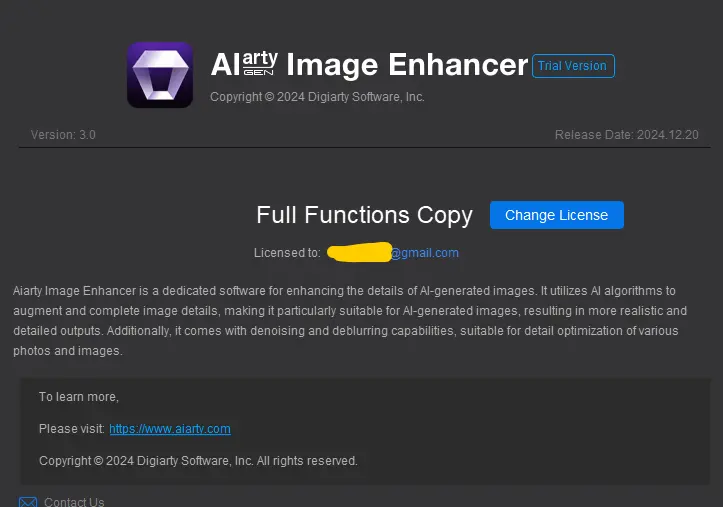Click the 'All rights reserved' copyright line
The image size is (723, 507).
198,460
